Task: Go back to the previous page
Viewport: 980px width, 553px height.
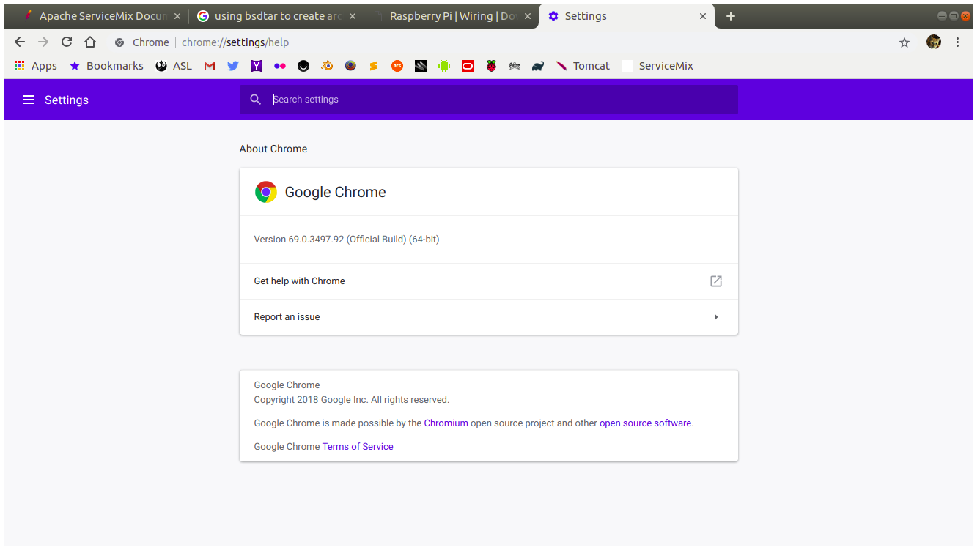Action: [20, 42]
